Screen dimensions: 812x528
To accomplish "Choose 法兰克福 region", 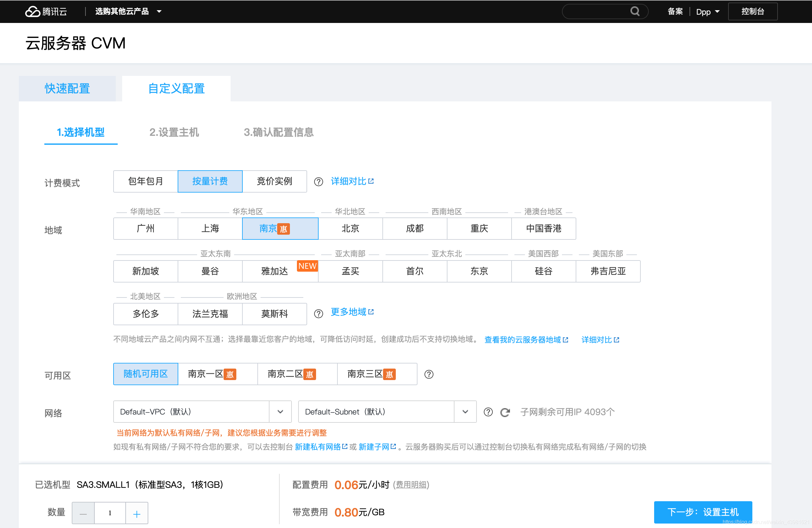I will pyautogui.click(x=210, y=314).
